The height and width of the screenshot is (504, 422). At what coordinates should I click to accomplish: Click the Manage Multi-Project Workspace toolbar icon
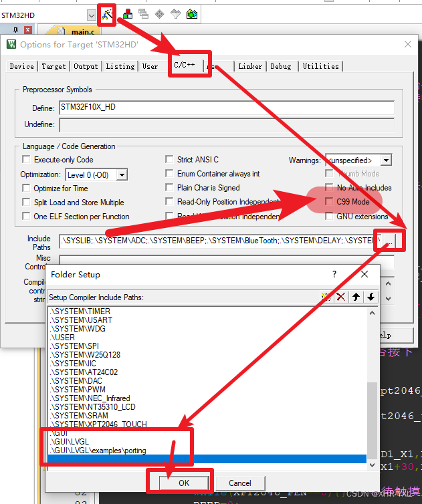click(144, 14)
